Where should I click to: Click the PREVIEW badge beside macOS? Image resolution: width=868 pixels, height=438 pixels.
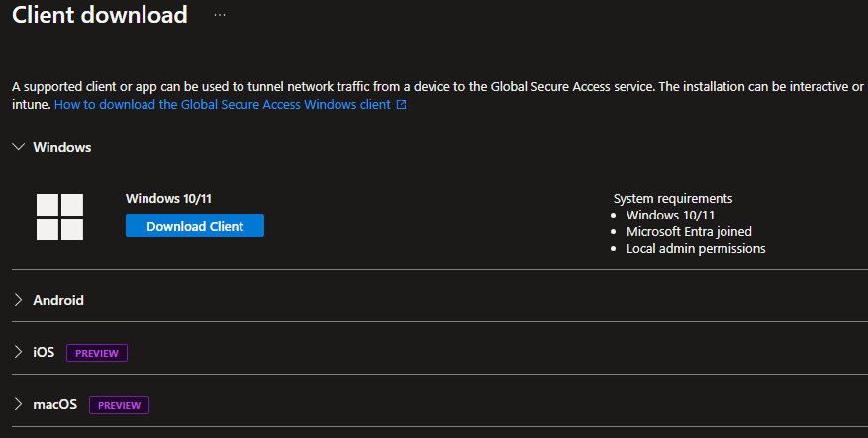(119, 405)
